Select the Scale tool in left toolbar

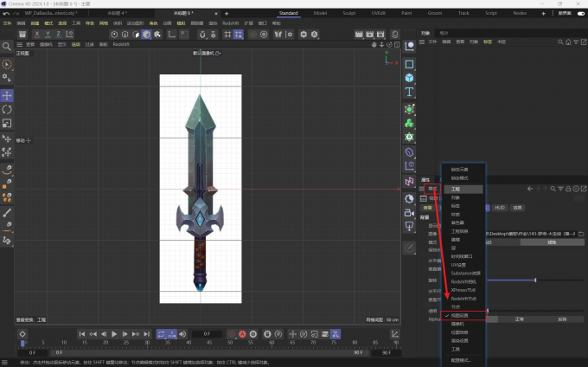pos(7,123)
